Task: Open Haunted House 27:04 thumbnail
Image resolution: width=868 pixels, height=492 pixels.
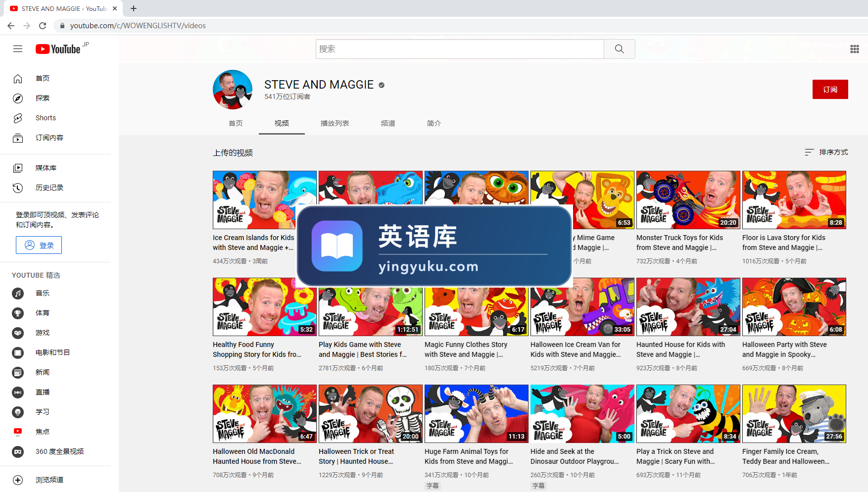Action: click(688, 307)
